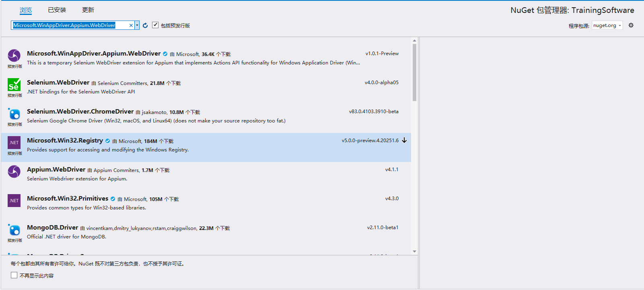Click the Appium.WebDriver purple swirl icon
The width and height of the screenshot is (644, 290).
14,172
